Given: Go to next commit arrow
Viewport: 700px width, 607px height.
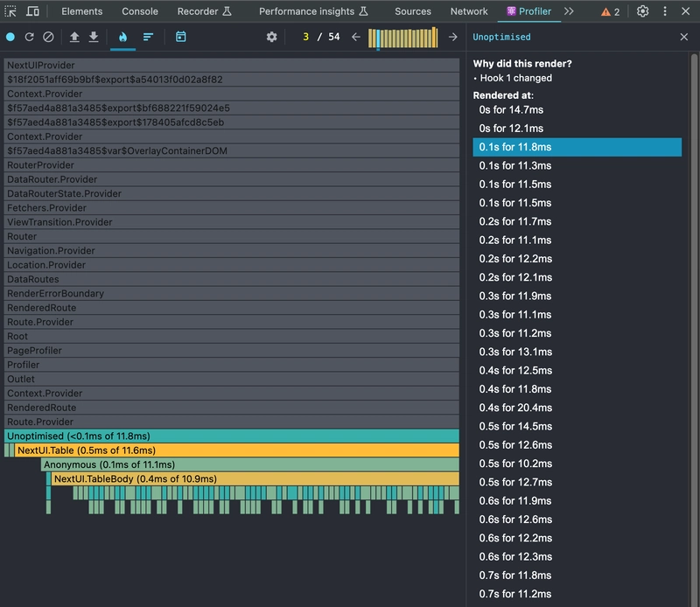Looking at the screenshot, I should pyautogui.click(x=452, y=38).
